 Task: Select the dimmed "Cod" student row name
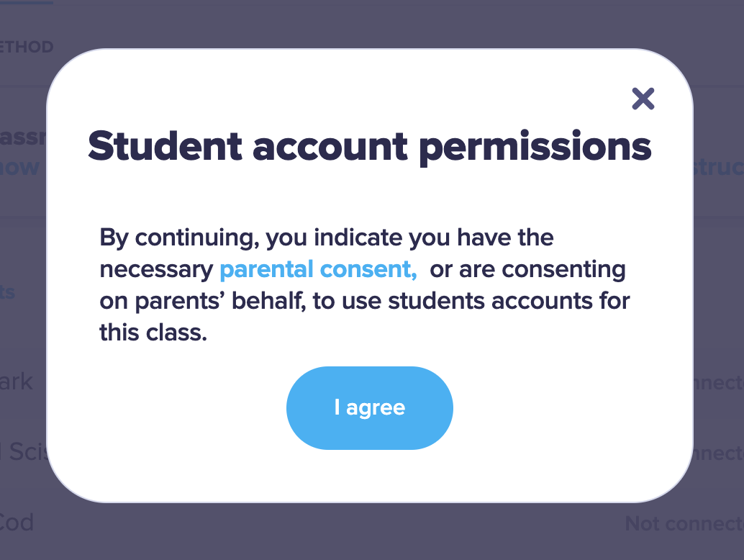(17, 522)
